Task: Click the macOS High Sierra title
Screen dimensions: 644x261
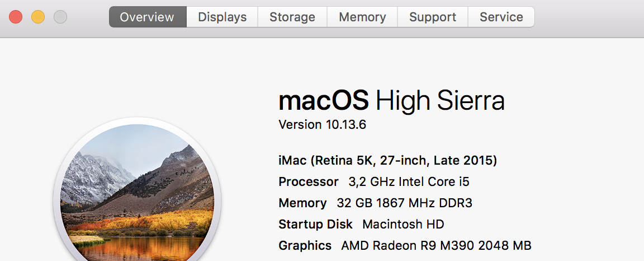Action: click(391, 101)
